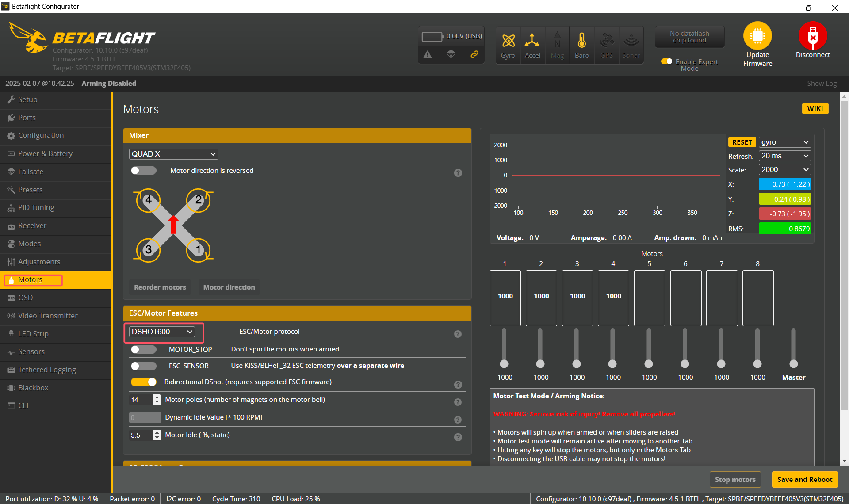Click the Dynamic Idle Value field

coord(145,417)
